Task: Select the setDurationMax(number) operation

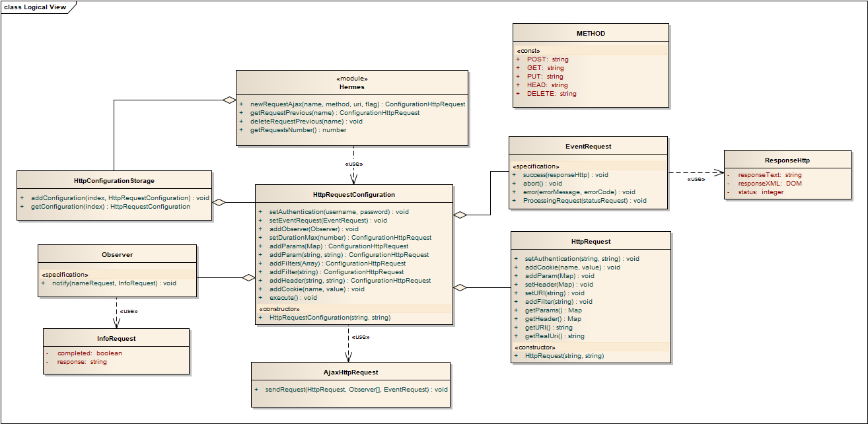Action: (x=350, y=238)
